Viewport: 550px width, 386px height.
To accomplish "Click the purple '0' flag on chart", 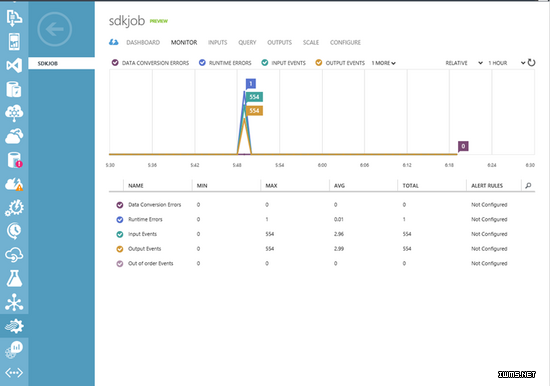I will click(463, 146).
